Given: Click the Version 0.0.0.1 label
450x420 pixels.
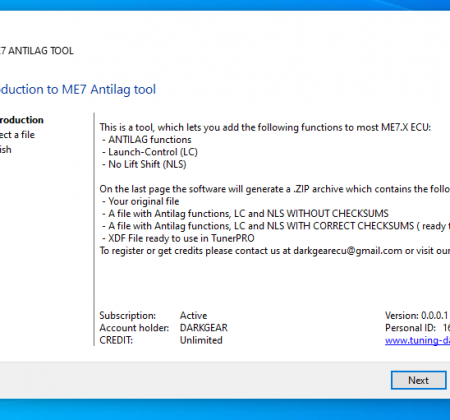Looking at the screenshot, I should point(416,315).
